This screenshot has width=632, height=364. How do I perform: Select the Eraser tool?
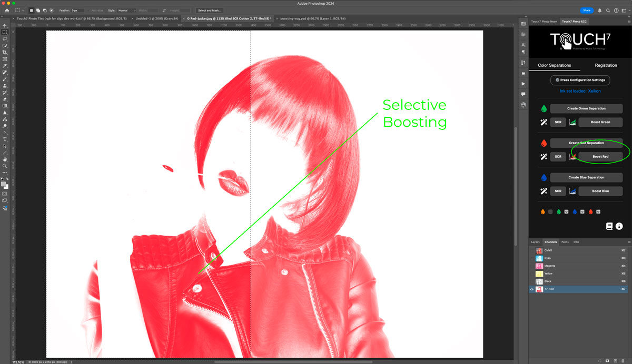click(5, 99)
